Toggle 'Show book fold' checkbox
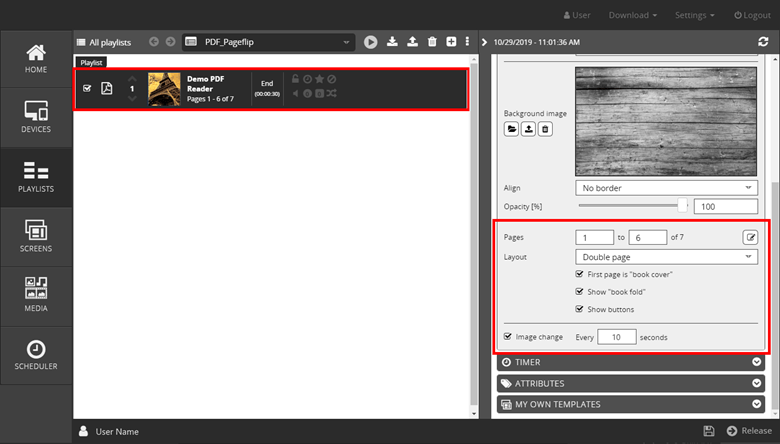Screen dimensions: 780x444 [579, 291]
